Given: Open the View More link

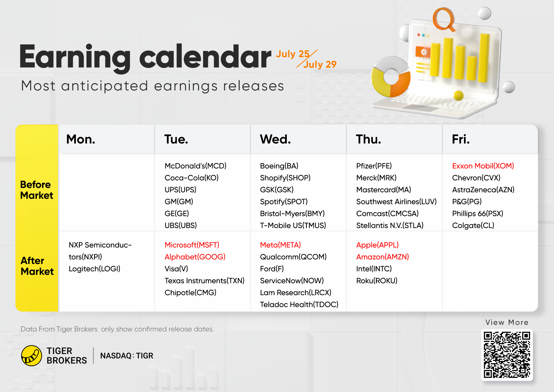Looking at the screenshot, I should click(507, 322).
